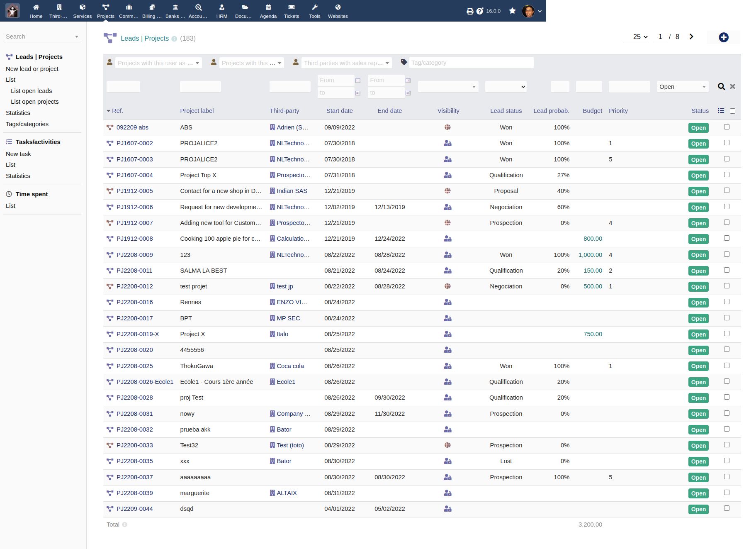Screen dimensions: 756x549
Task: Toggle the select-all checkbox in header
Action: tap(732, 111)
